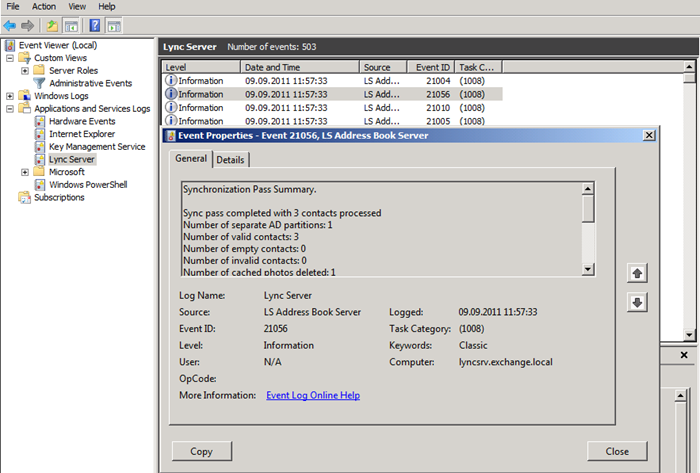Click event description scrollbar down arrow

coord(588,269)
